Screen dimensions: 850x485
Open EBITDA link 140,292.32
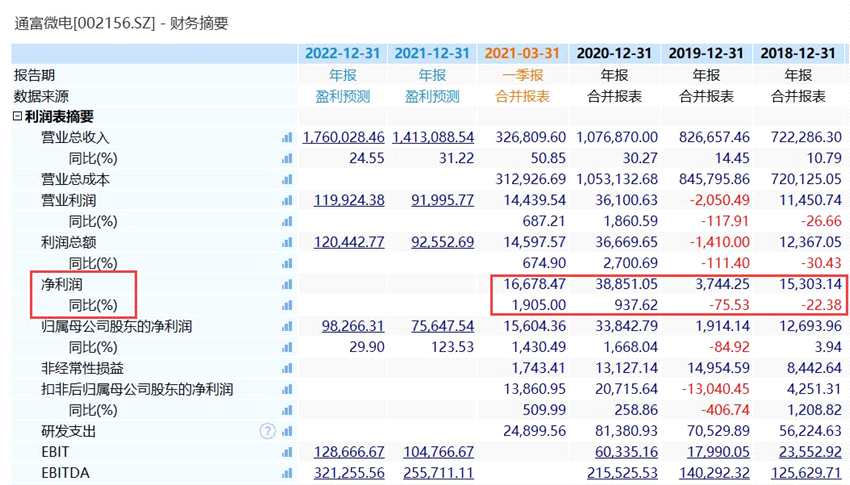coord(715,473)
